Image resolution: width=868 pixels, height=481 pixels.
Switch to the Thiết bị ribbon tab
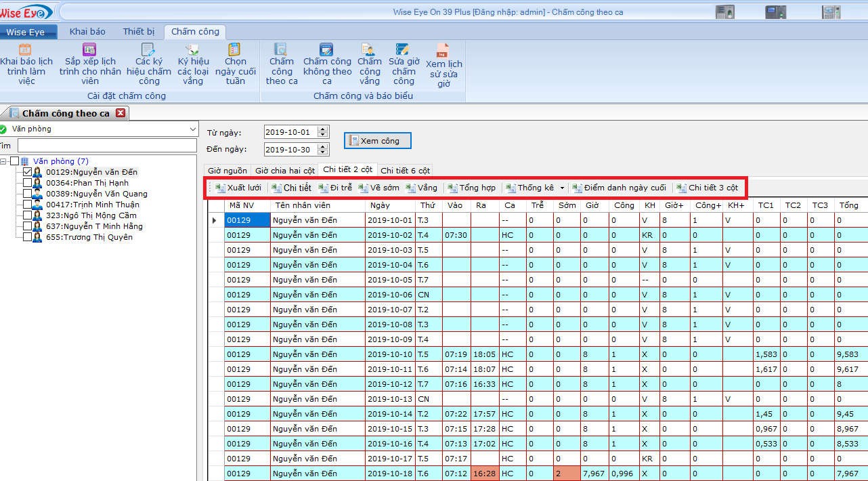(x=138, y=32)
